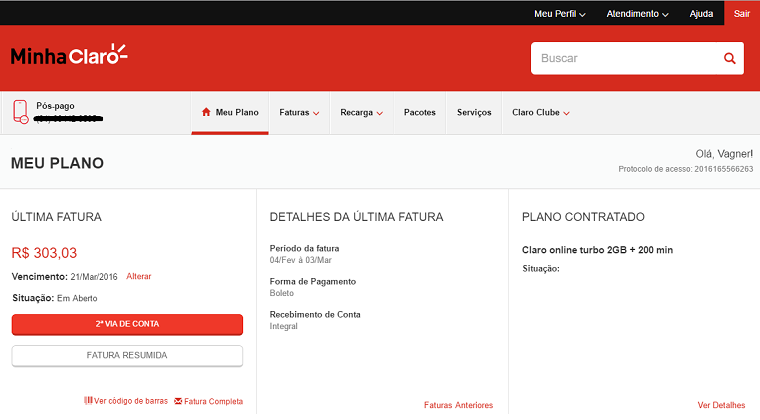Open the Faturas Anteriores link
This screenshot has width=760, height=420.
(459, 405)
